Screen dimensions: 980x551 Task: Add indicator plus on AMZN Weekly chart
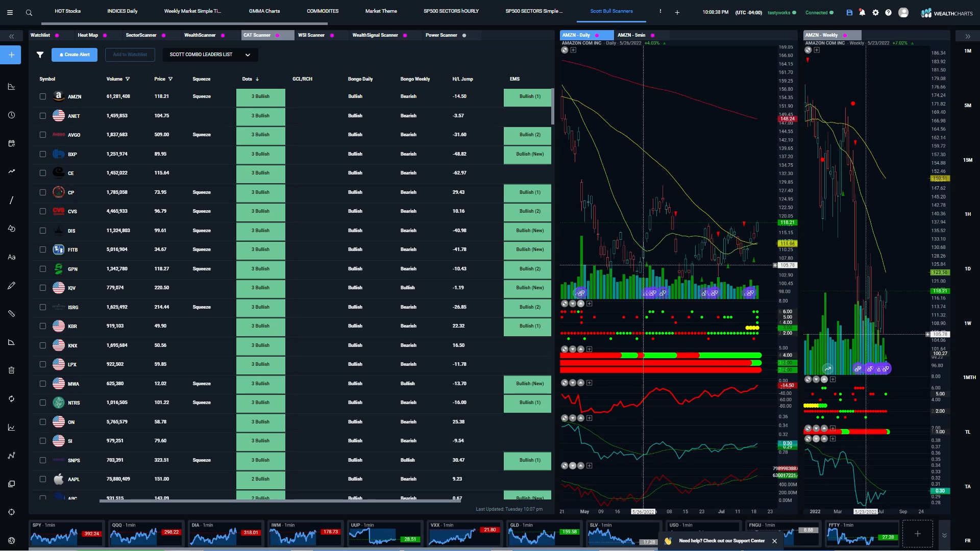pos(817,50)
